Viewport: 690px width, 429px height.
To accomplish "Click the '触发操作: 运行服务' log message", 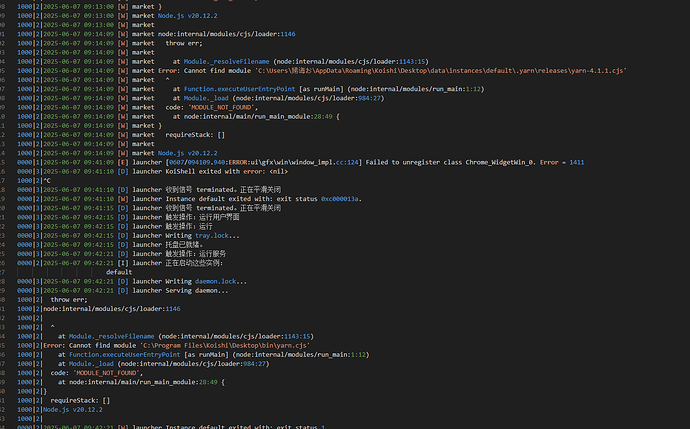I will (x=196, y=254).
